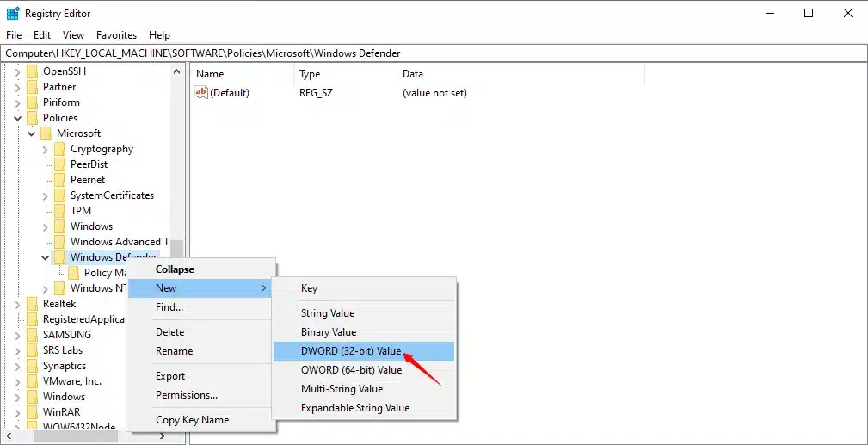Image resolution: width=868 pixels, height=445 pixels.
Task: Select the VMware, Inc. folder icon
Action: point(33,381)
